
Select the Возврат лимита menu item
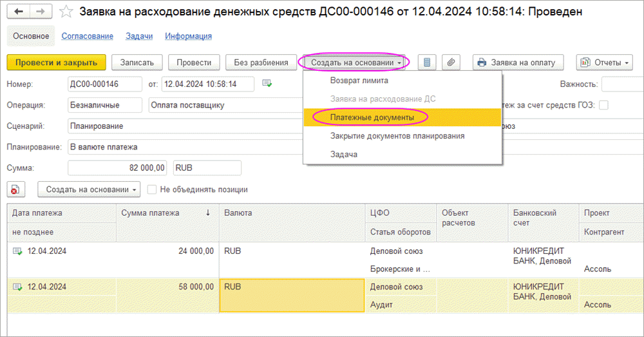click(359, 81)
